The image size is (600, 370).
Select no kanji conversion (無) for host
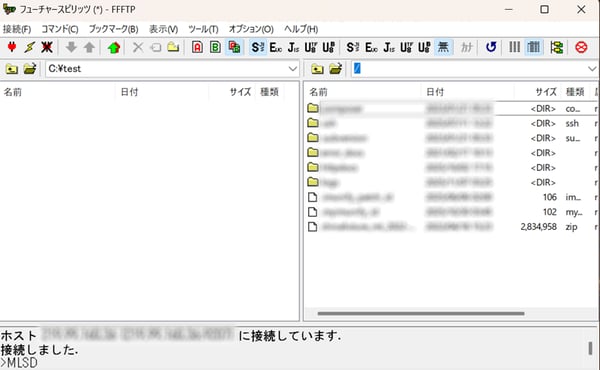[x=443, y=47]
